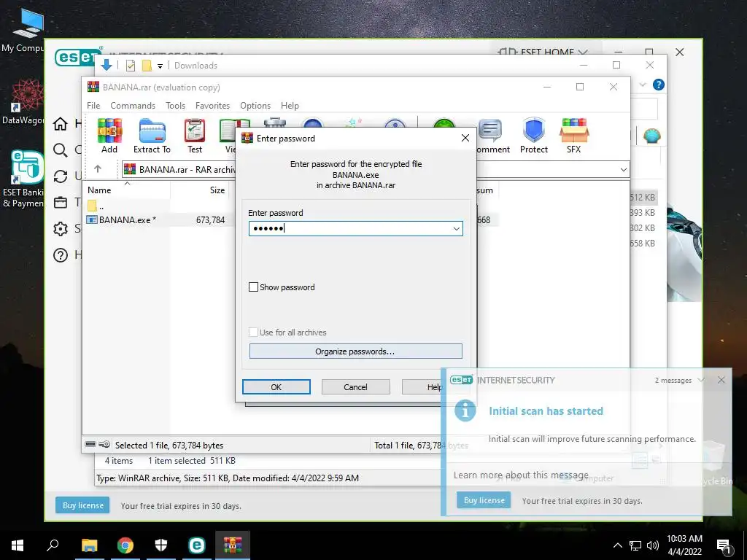Click Buy license in ESET main window
This screenshot has width=747, height=560.
coord(83,505)
